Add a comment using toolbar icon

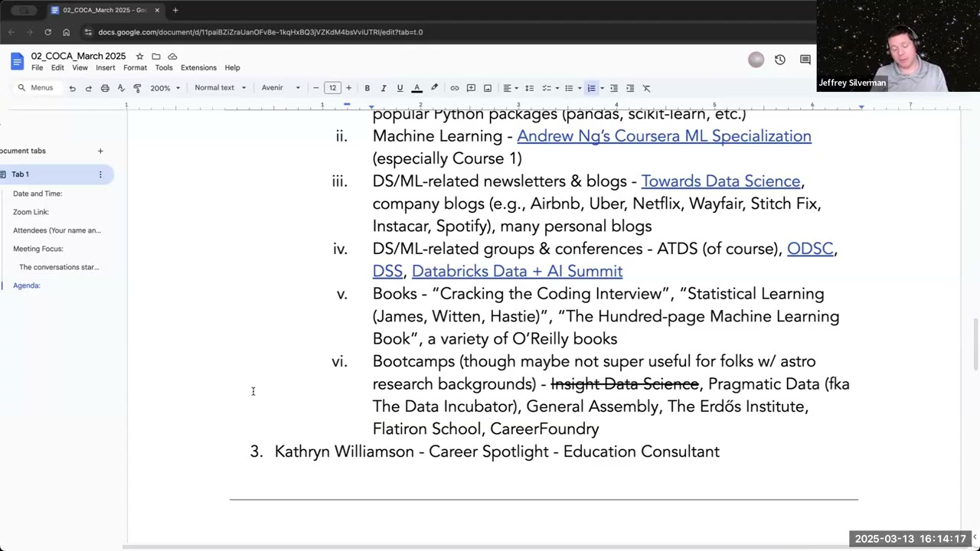tap(471, 88)
